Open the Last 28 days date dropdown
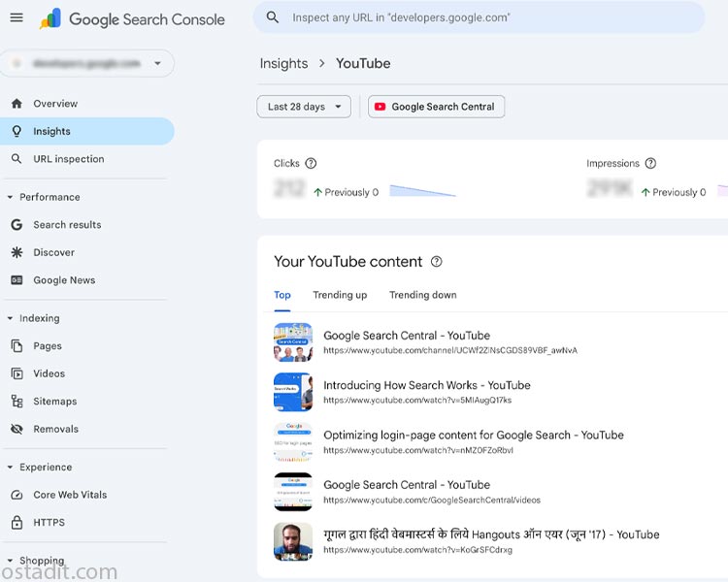Image resolution: width=728 pixels, height=582 pixels. (304, 107)
